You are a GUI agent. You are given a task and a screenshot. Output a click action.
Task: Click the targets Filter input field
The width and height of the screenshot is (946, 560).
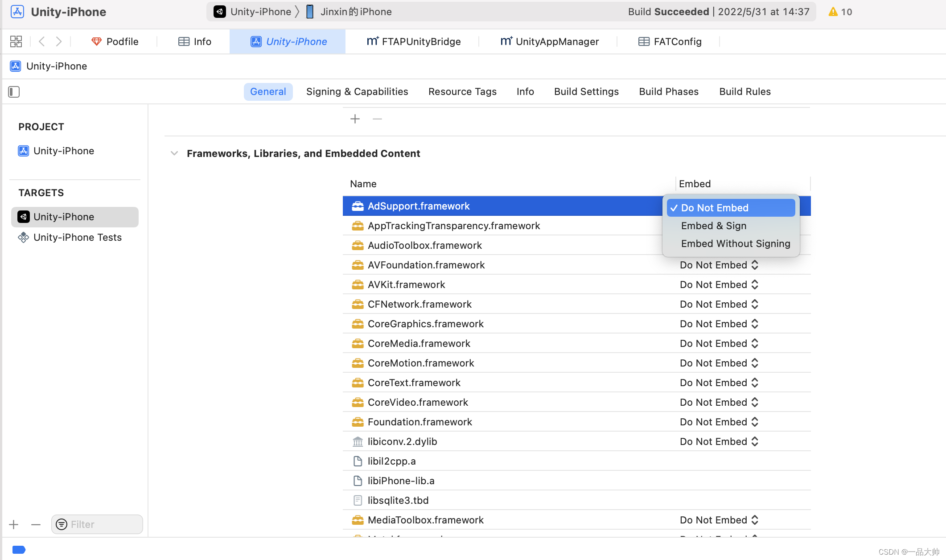coord(97,524)
